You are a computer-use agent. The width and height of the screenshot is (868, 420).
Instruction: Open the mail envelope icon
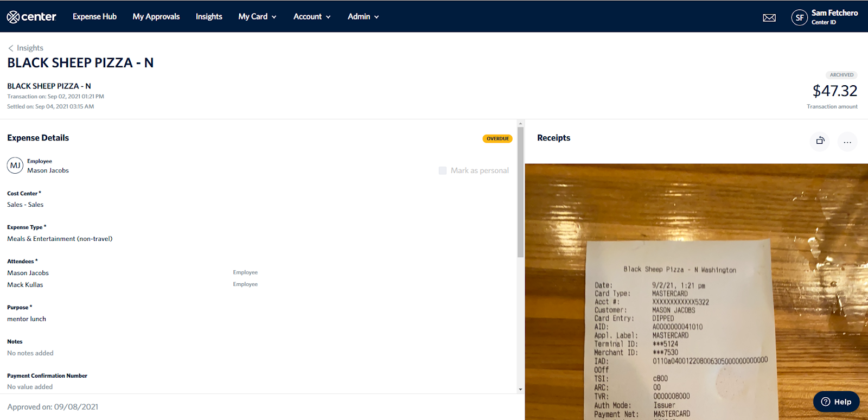(769, 18)
